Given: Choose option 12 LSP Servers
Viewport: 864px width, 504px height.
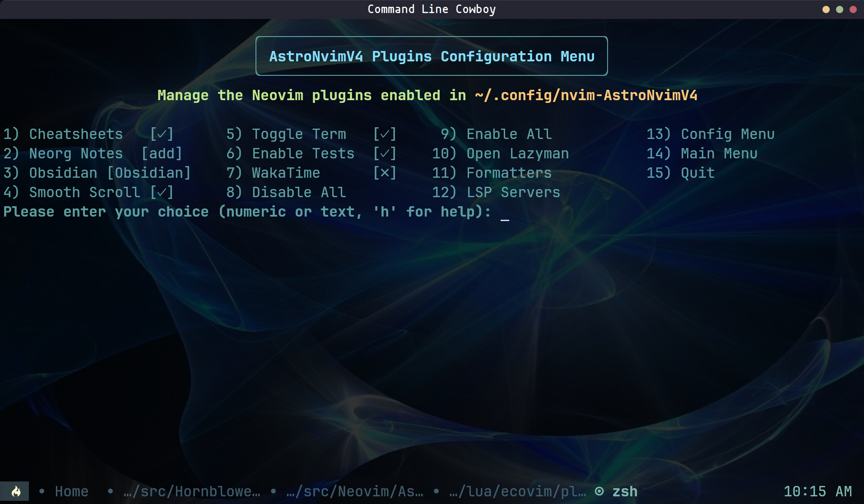Looking at the screenshot, I should pos(496,192).
